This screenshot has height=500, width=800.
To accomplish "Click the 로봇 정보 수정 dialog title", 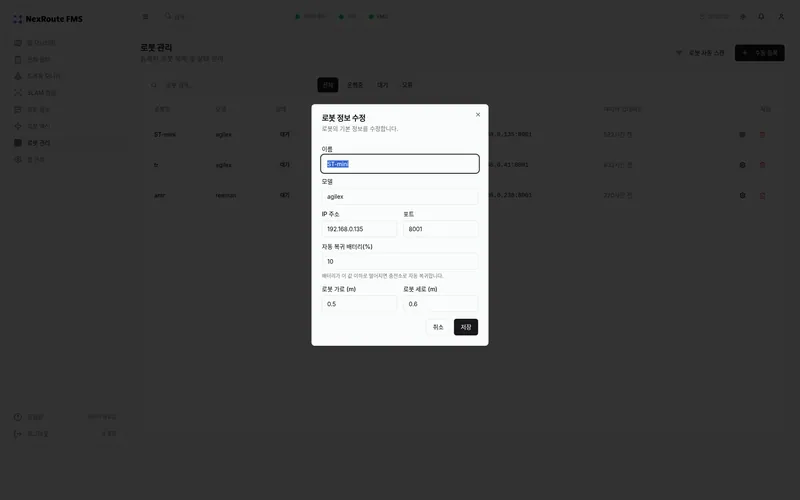I will point(343,118).
